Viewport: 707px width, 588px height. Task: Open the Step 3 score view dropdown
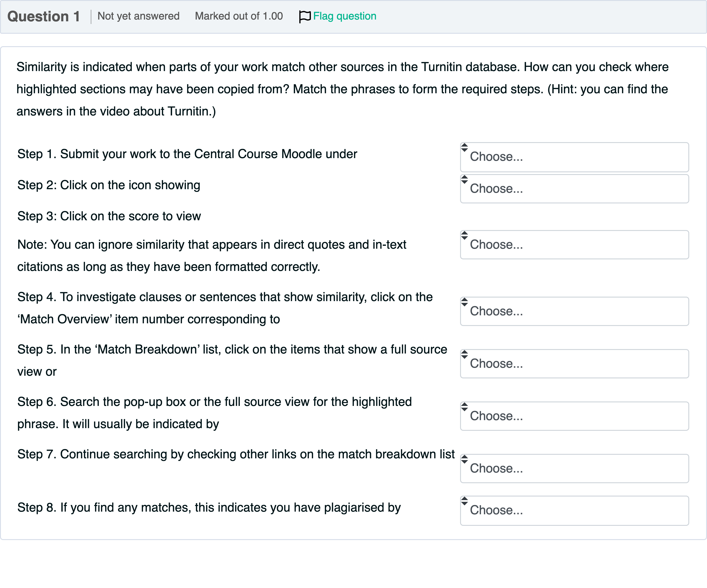click(x=574, y=244)
